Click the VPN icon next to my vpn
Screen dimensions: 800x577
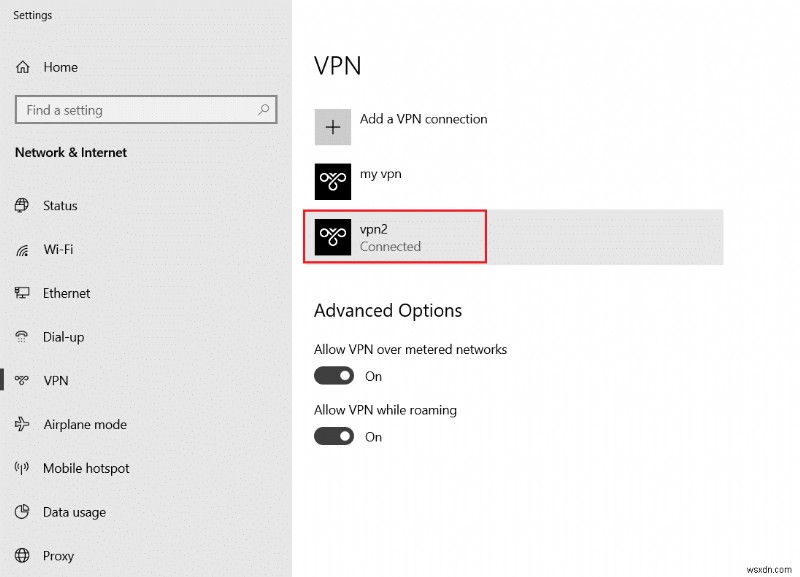[x=332, y=182]
